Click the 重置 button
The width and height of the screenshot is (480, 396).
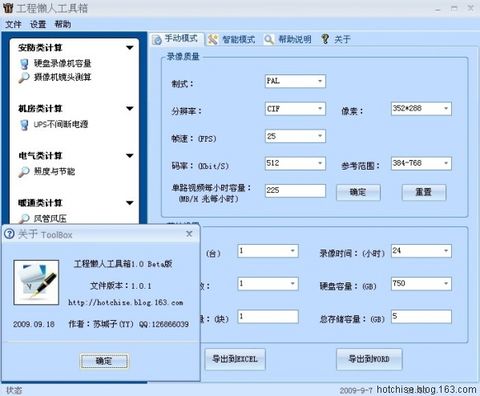tap(424, 192)
